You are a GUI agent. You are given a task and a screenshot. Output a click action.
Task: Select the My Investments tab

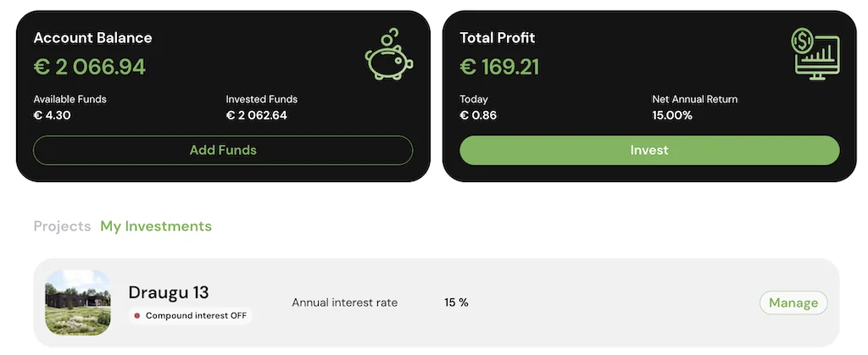tap(156, 226)
